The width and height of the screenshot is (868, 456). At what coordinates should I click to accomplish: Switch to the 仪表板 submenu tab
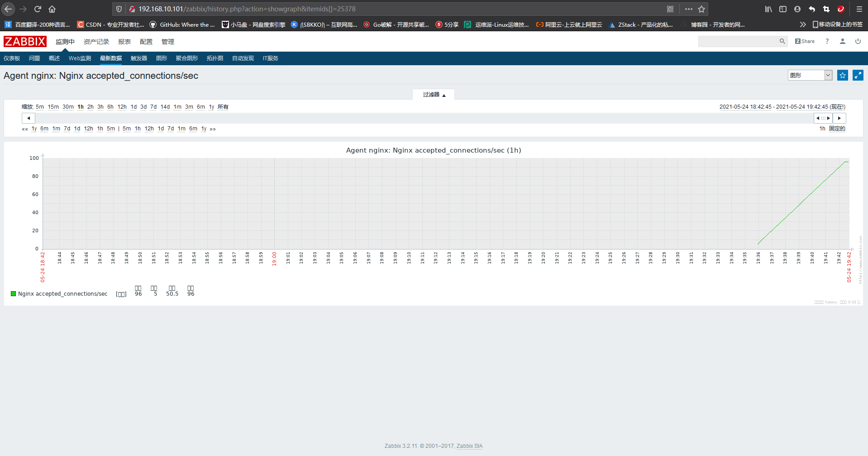click(12, 58)
